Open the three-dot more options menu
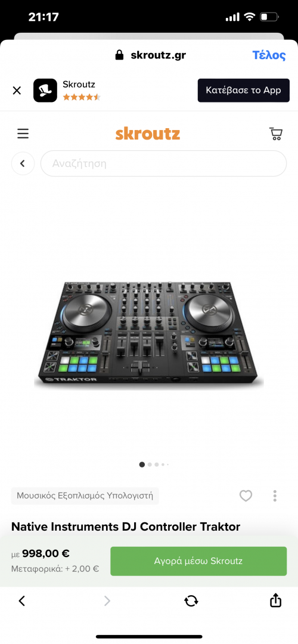 (x=275, y=496)
